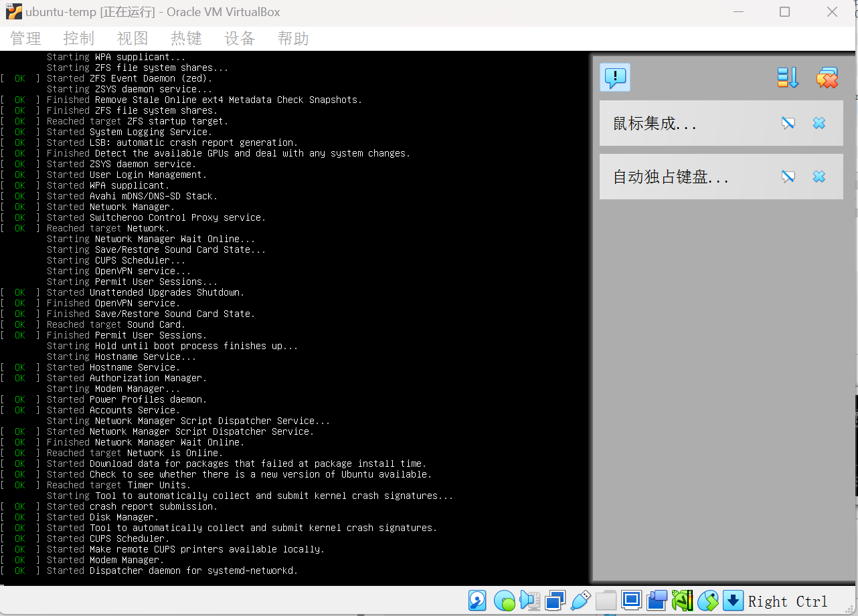Screen dimensions: 858x616
Task: Click the line 'Started ZFS Event Daemon (zed).'
Action: coord(129,78)
